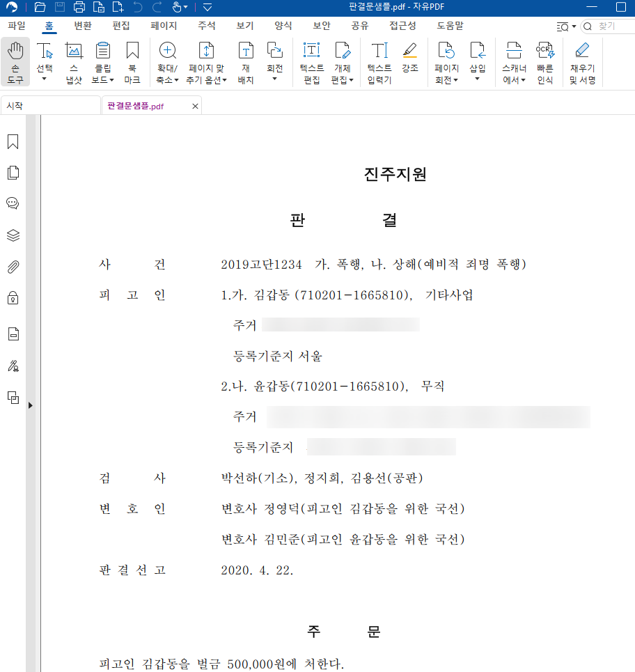Open the Rotate view (회전) dropdown
The width and height of the screenshot is (635, 672).
click(274, 62)
